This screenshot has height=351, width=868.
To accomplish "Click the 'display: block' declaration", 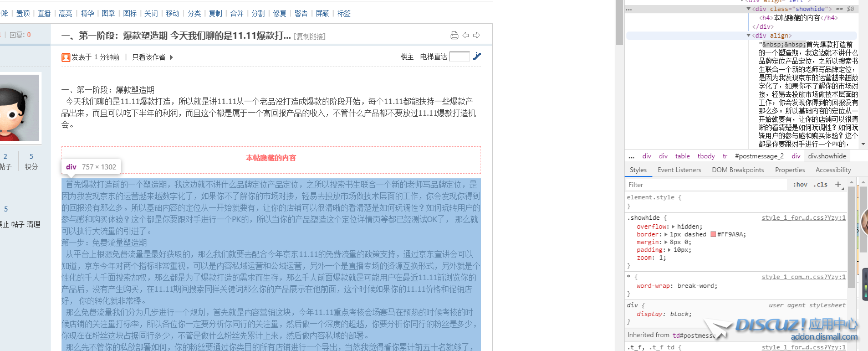I will click(664, 314).
